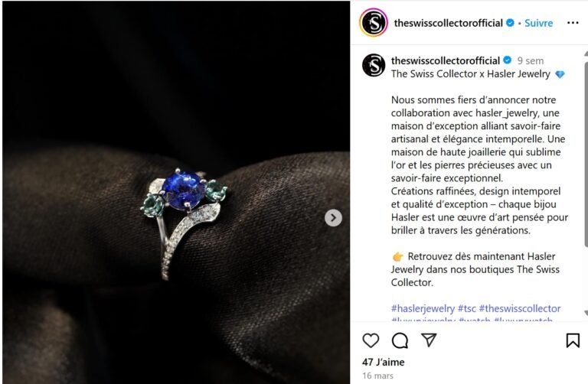
Task: Share post using paper plane icon
Action: pyautogui.click(x=429, y=340)
